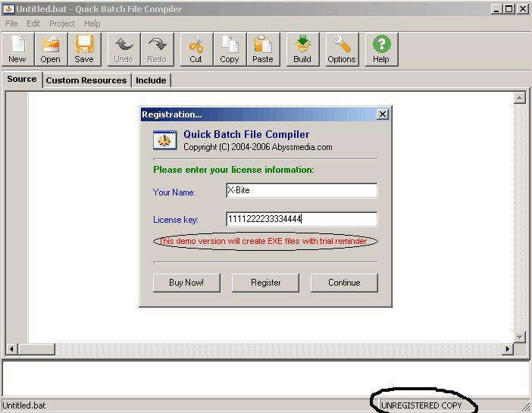Click the Continue button
Image resolution: width=532 pixels, height=413 pixels.
tap(344, 283)
